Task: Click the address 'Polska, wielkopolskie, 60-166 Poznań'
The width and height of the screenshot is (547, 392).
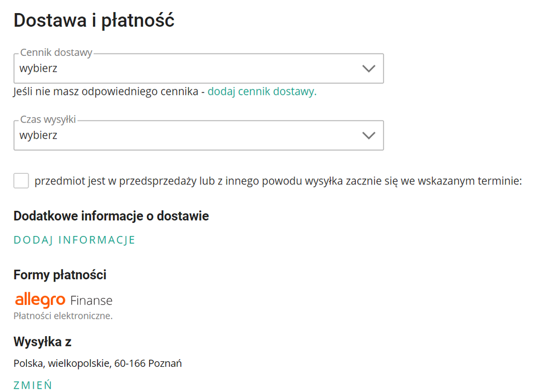Action: (97, 364)
